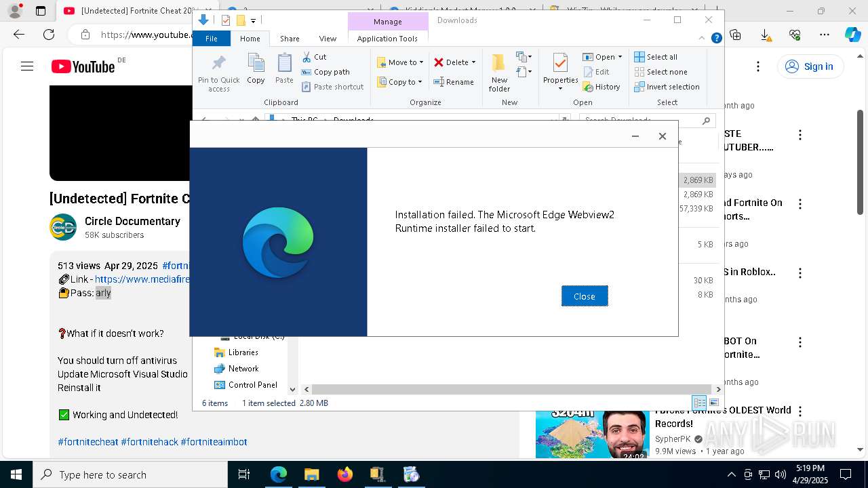This screenshot has height=488, width=868.
Task: Open YouTube settings three-dot menu beside Sign in
Action: 758,66
